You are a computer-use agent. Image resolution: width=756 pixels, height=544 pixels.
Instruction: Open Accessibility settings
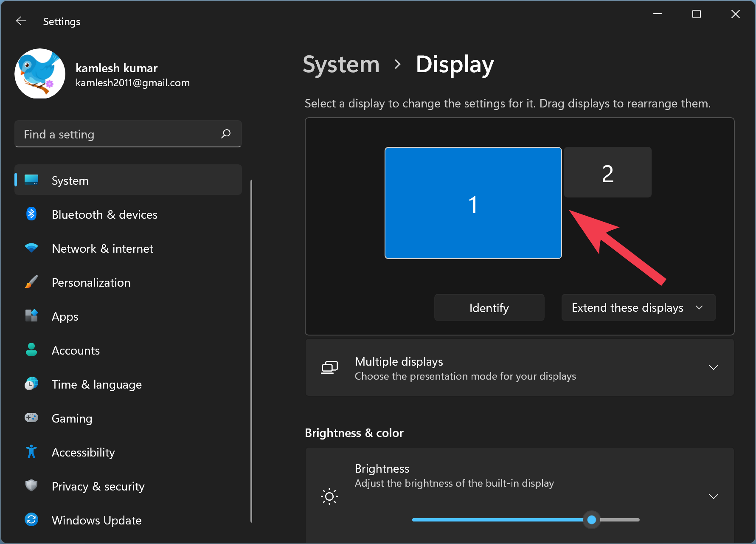pyautogui.click(x=128, y=452)
